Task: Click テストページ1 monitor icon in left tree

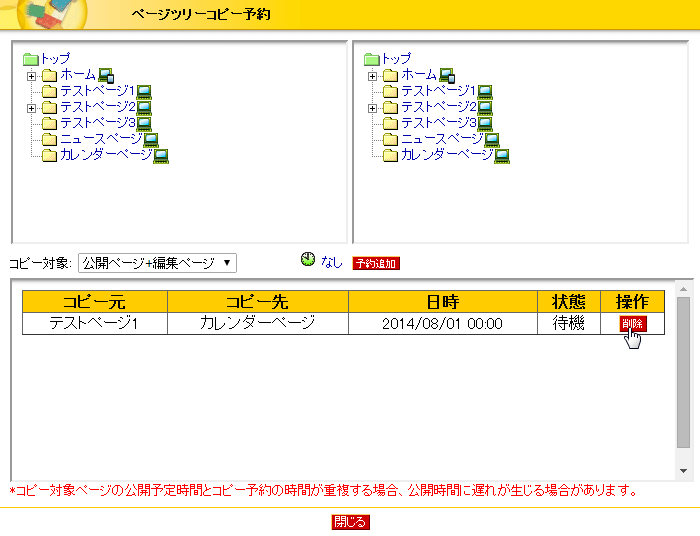Action: point(144,92)
